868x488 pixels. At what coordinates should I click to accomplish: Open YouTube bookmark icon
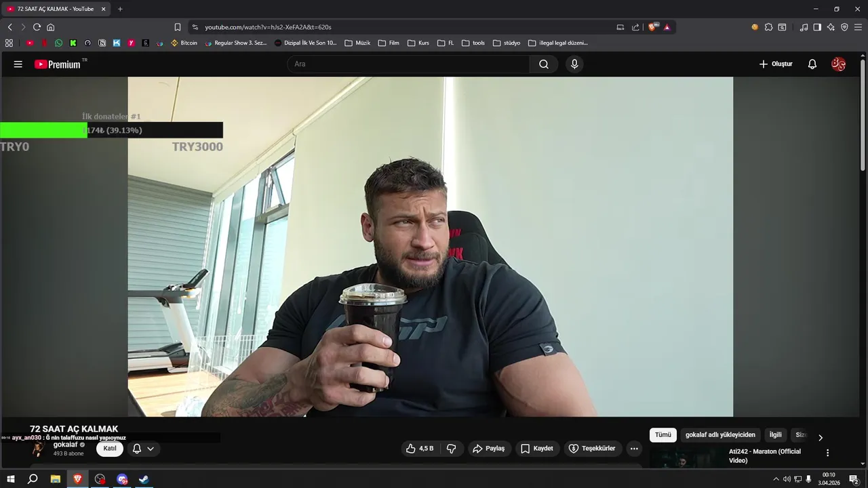[30, 43]
